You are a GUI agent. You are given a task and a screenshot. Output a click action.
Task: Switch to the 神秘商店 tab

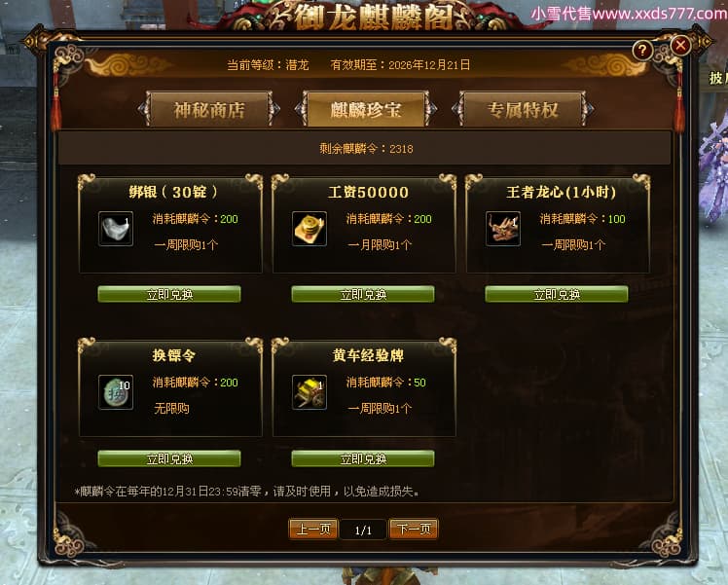coord(209,110)
